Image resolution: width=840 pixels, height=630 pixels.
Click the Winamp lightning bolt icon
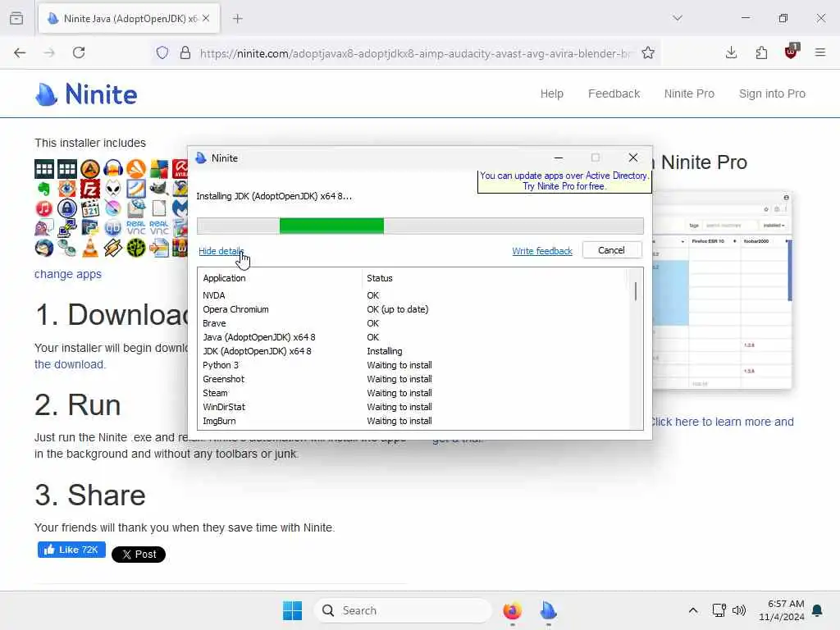pyautogui.click(x=113, y=248)
